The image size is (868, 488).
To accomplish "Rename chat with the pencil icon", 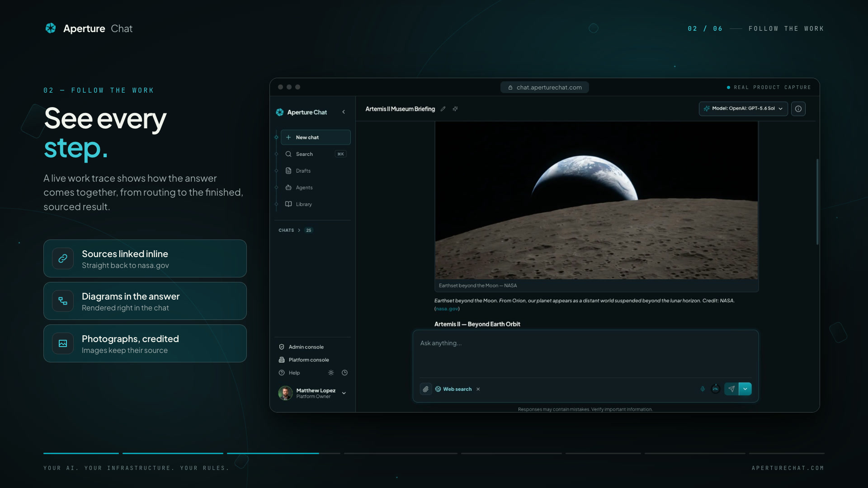I will point(443,109).
